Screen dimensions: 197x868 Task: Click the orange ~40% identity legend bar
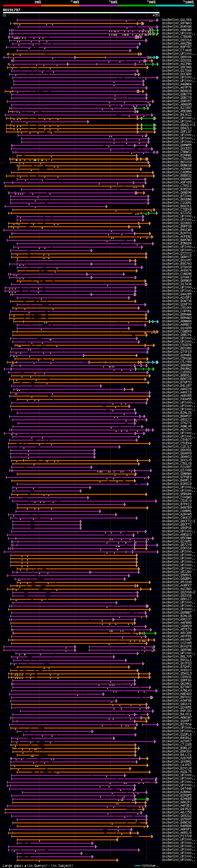(x=60, y=6)
